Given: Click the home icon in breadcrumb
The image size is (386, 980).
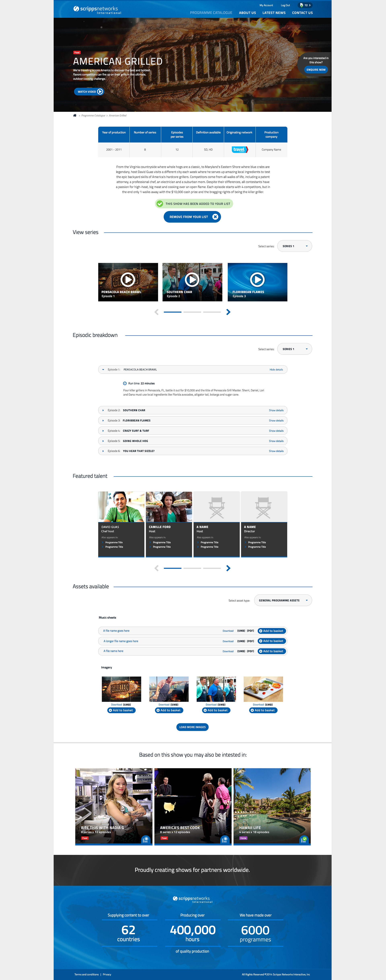Looking at the screenshot, I should coord(75,115).
